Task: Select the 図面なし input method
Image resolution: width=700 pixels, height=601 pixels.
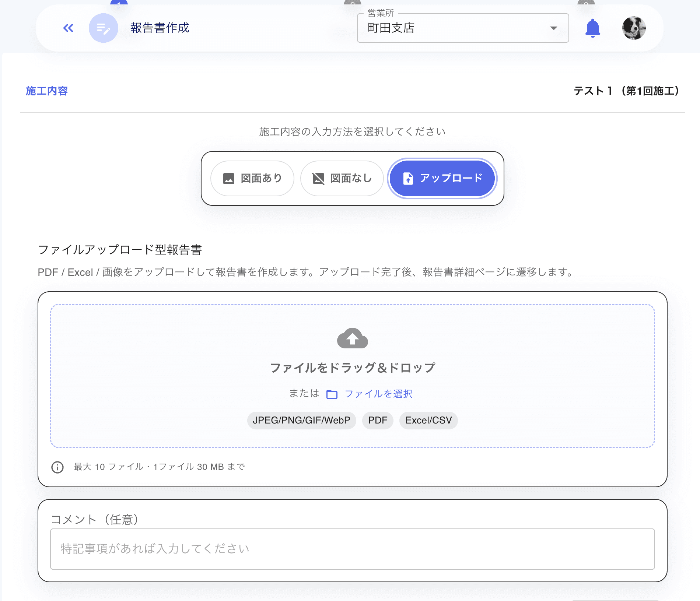Action: coord(342,178)
